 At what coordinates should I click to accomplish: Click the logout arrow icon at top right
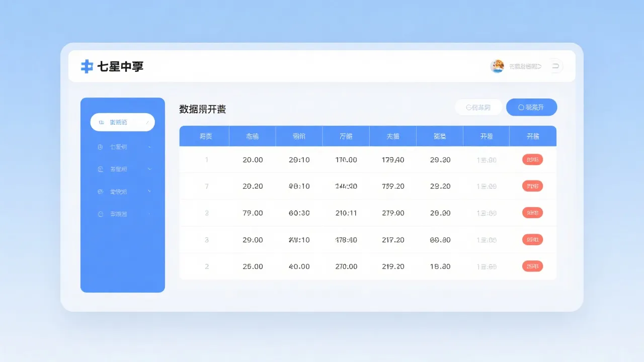(x=555, y=66)
